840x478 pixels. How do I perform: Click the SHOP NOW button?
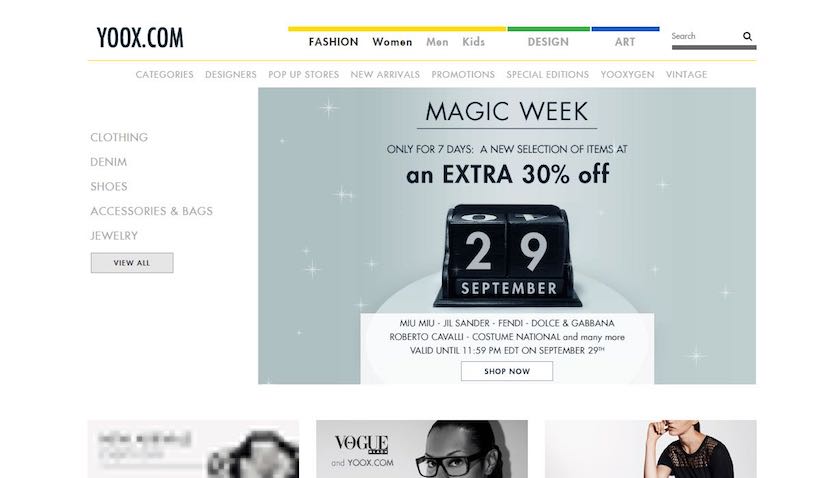[x=507, y=371]
